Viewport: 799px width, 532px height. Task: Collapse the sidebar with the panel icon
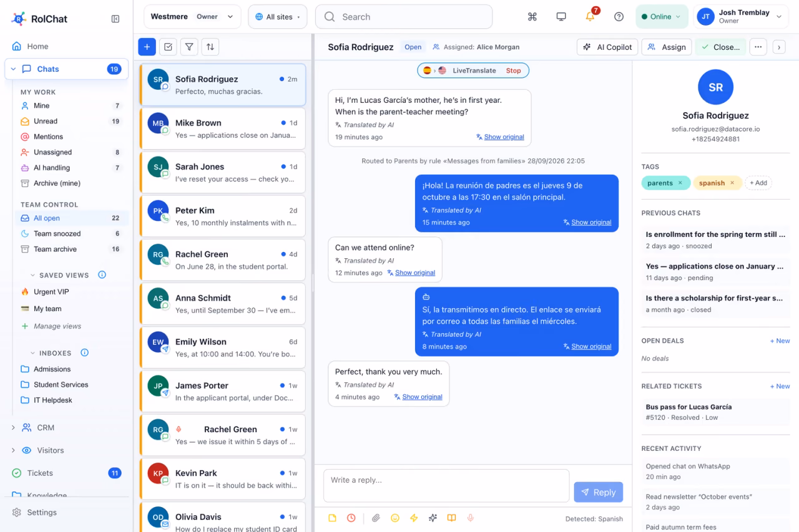(115, 19)
